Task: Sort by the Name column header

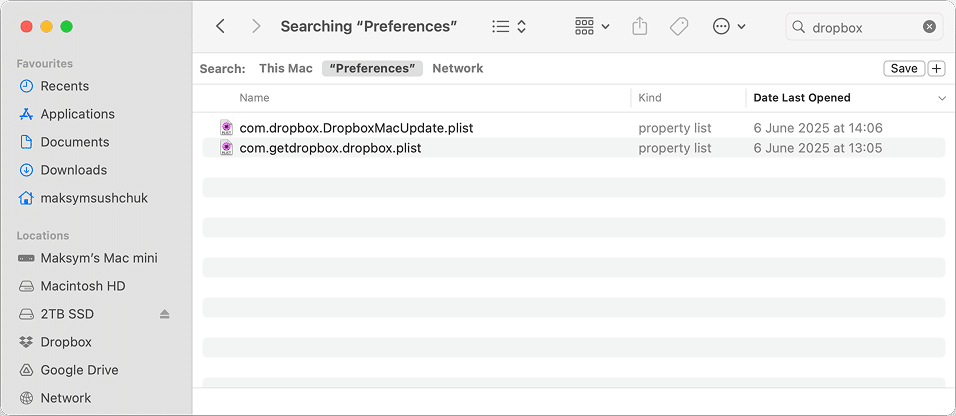Action: 254,98
